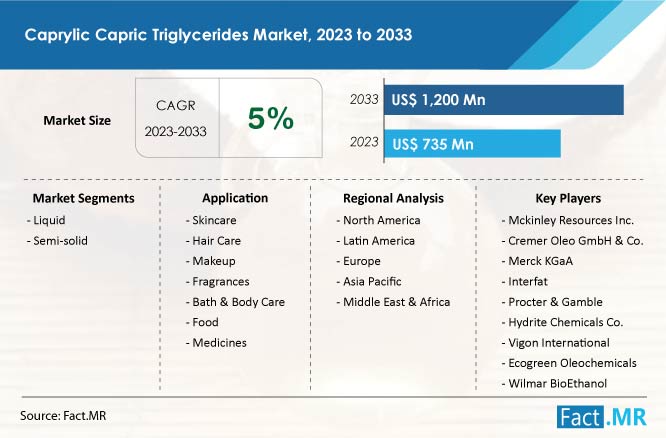
Task: Click the 'Regional Analysis' heading
Action: [x=393, y=198]
